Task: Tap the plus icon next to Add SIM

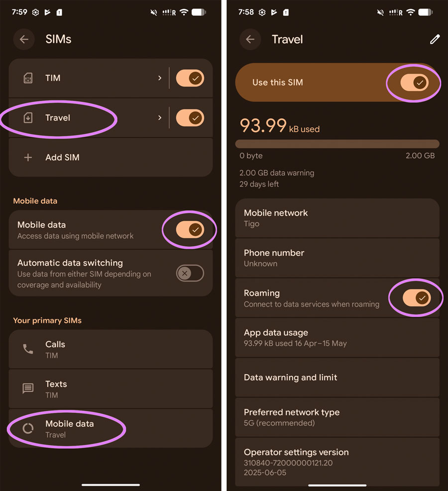Action: pos(28,157)
